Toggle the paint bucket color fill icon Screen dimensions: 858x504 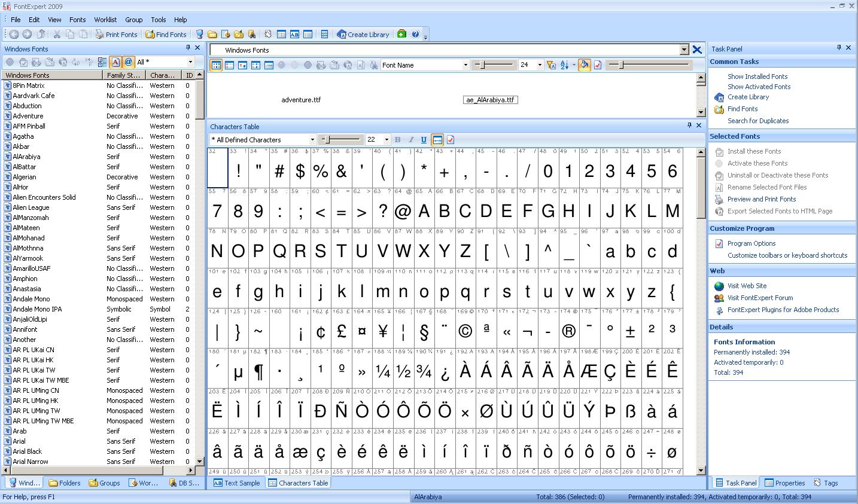[585, 65]
